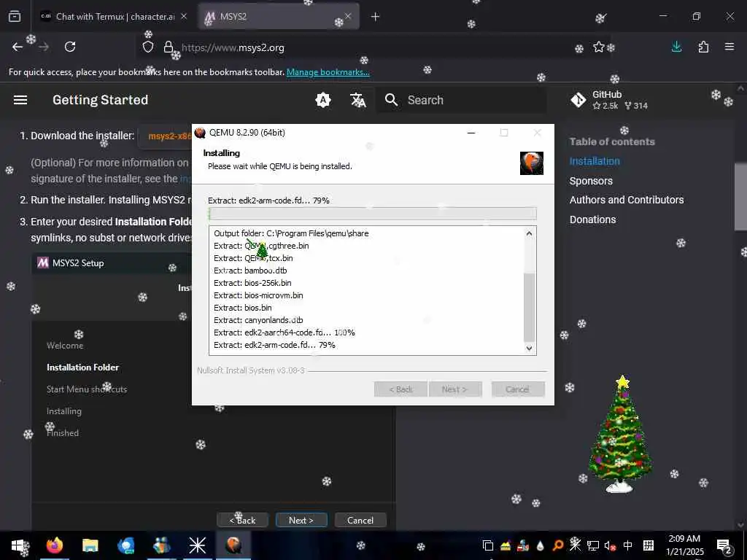Open the tracking protection shield icon
Viewport: 747px width, 560px height.
148,47
